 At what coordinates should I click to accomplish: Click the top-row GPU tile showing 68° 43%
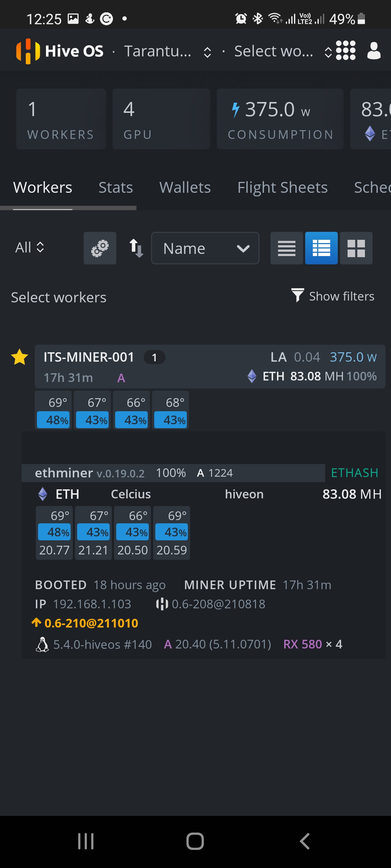[x=171, y=410]
